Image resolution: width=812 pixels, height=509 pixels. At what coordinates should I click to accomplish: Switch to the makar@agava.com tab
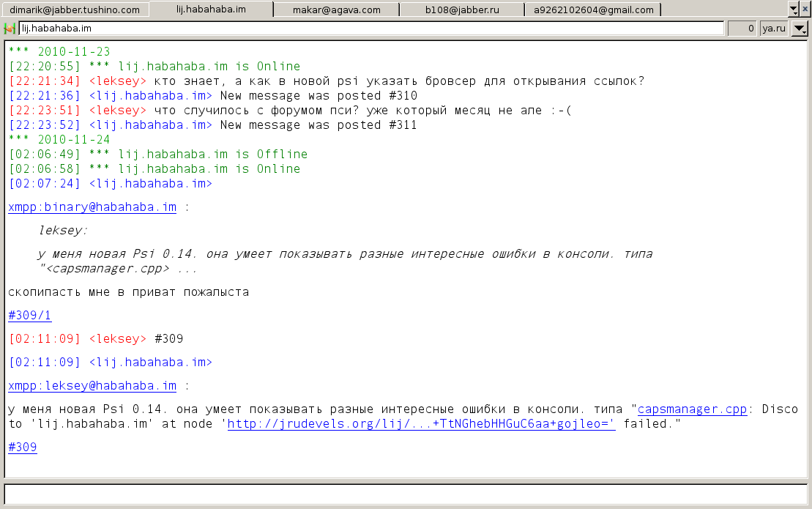coord(337,10)
